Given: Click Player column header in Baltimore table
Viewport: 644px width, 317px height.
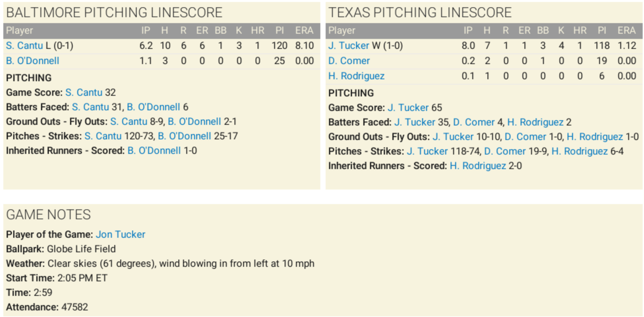Looking at the screenshot, I should (x=19, y=30).
